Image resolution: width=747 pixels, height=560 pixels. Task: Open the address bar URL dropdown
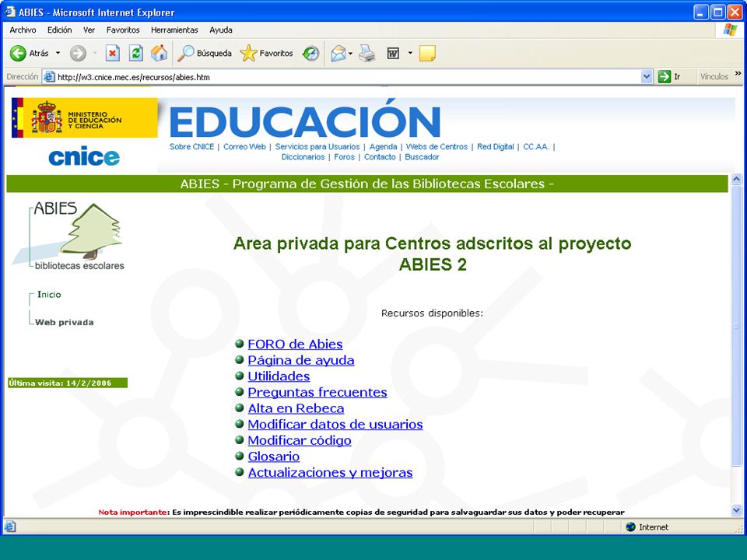pos(647,77)
